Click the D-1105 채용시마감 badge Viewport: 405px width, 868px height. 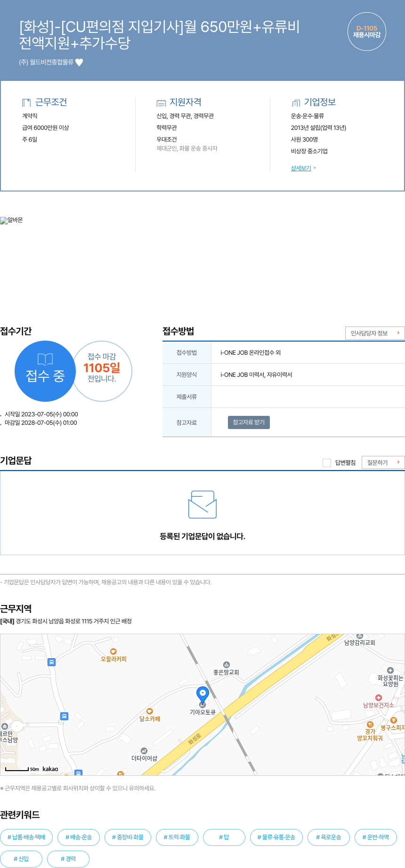click(x=367, y=32)
